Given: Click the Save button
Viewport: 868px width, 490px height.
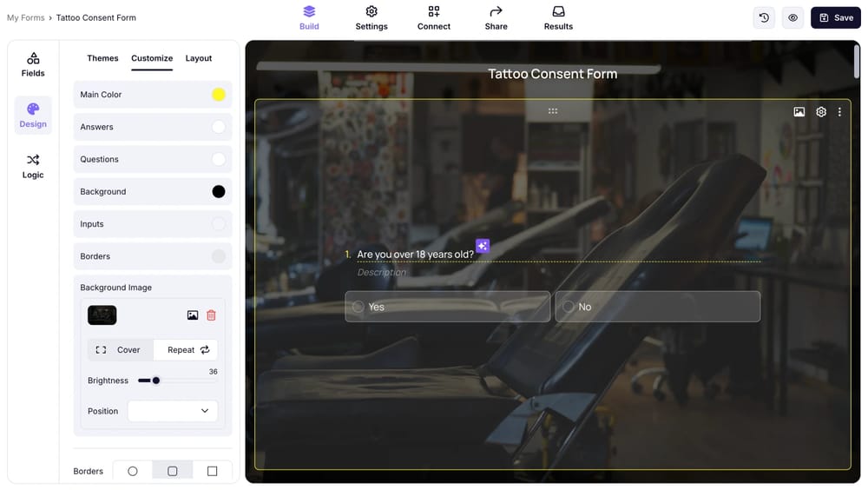Looking at the screenshot, I should click(835, 17).
